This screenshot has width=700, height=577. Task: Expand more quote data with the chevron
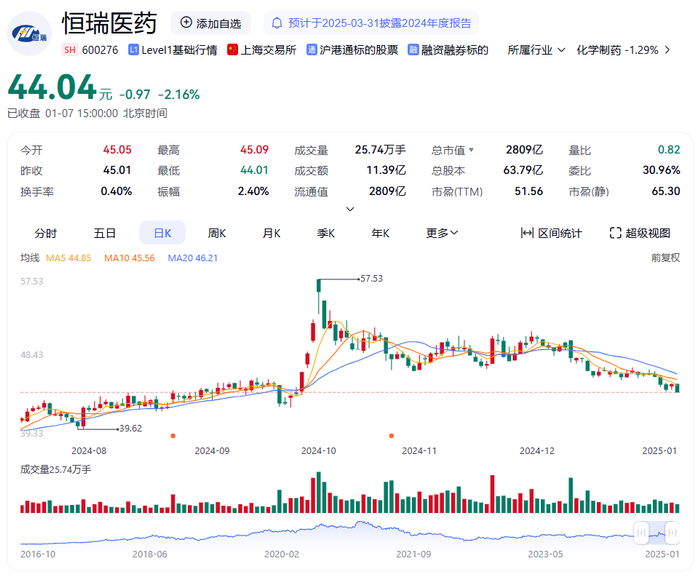pyautogui.click(x=350, y=209)
